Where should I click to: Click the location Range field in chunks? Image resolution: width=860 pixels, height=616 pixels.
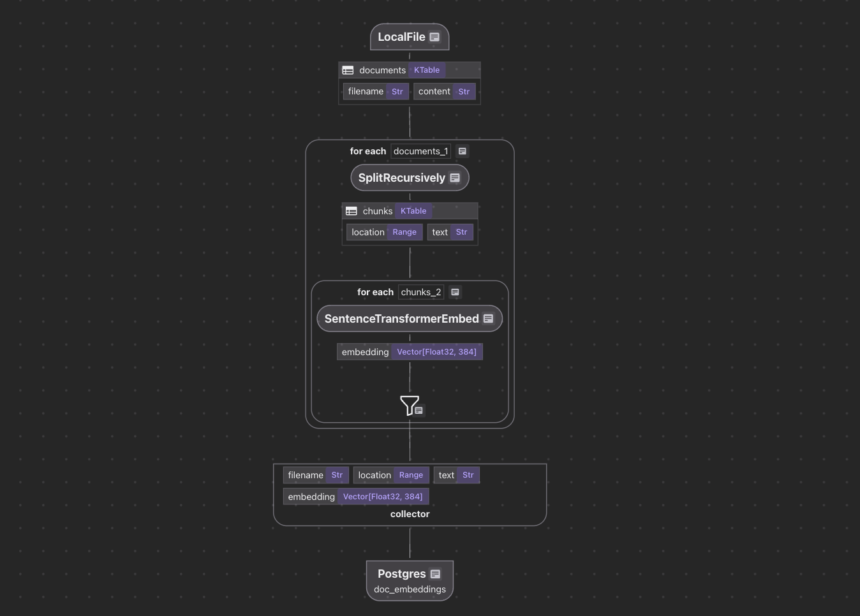click(x=384, y=232)
